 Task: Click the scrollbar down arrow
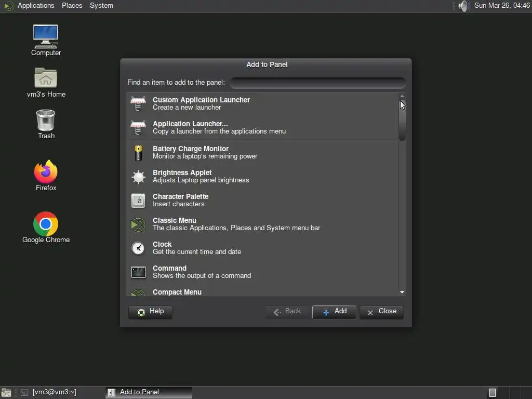pos(402,292)
